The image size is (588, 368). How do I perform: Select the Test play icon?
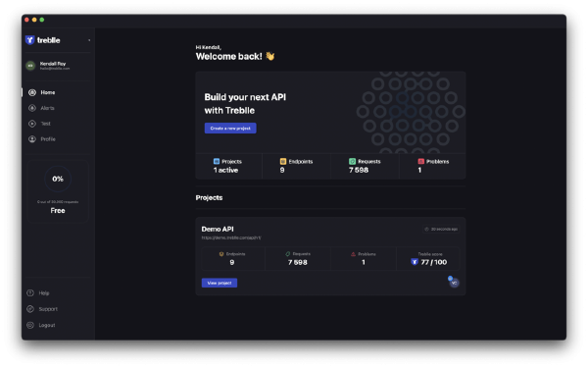tap(32, 124)
